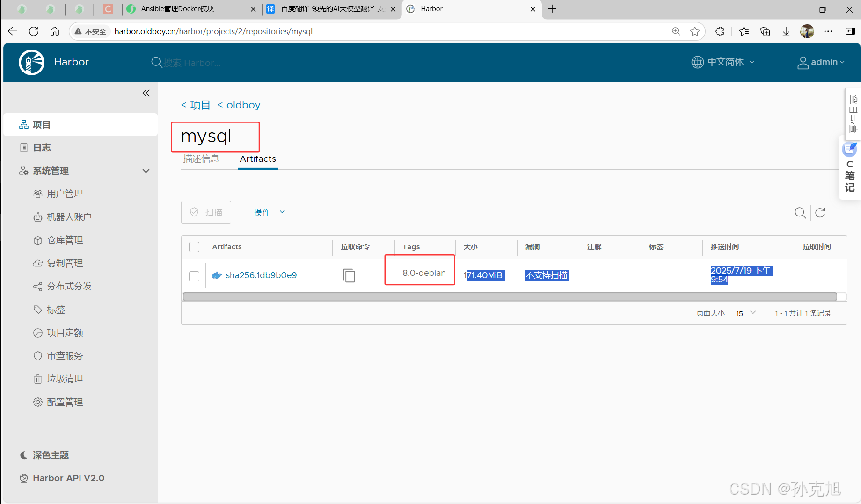861x504 pixels.
Task: Open the favorites list icon
Action: [x=744, y=31]
